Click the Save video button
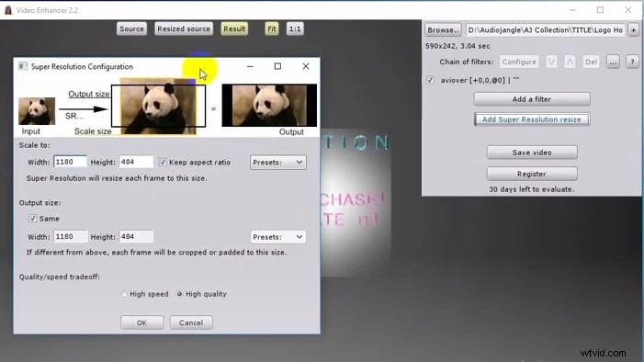The image size is (644, 362). point(532,153)
